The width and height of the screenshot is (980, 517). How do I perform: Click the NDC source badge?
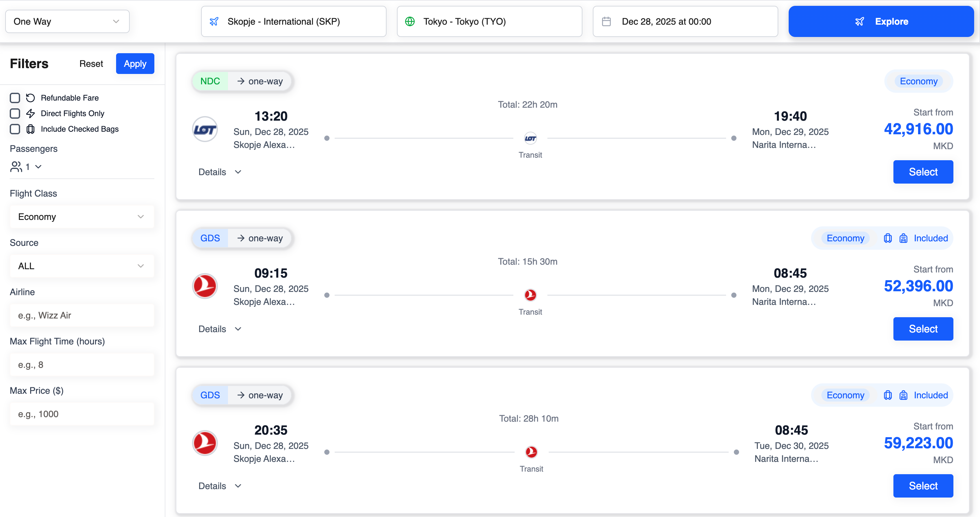point(210,81)
